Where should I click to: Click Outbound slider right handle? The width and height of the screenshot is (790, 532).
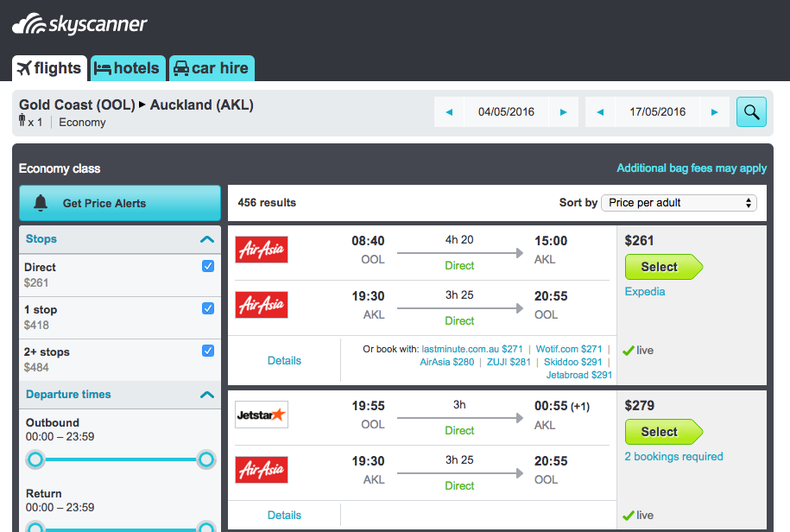coord(206,459)
